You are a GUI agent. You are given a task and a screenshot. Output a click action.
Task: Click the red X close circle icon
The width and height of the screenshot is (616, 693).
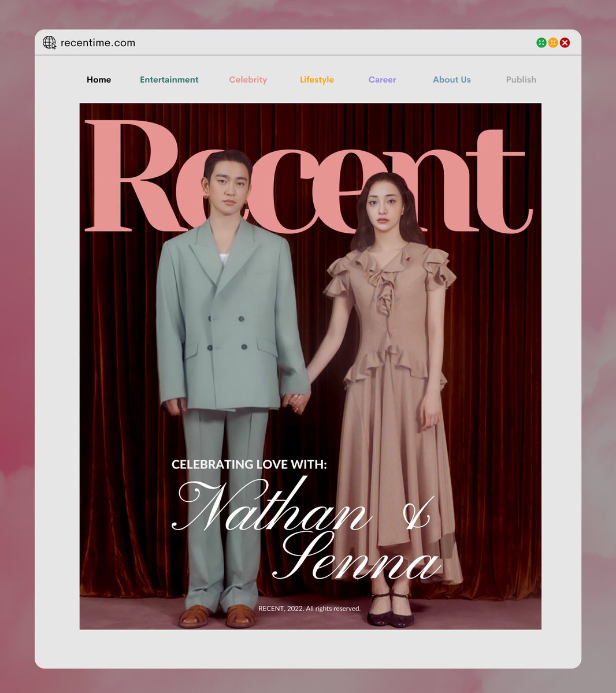point(565,42)
